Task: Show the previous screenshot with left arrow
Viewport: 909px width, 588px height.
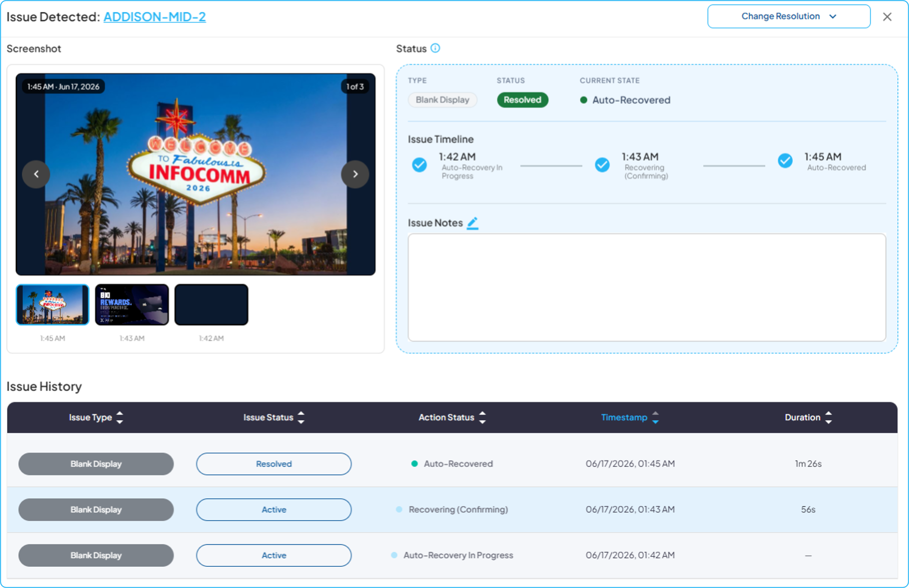Action: point(36,174)
